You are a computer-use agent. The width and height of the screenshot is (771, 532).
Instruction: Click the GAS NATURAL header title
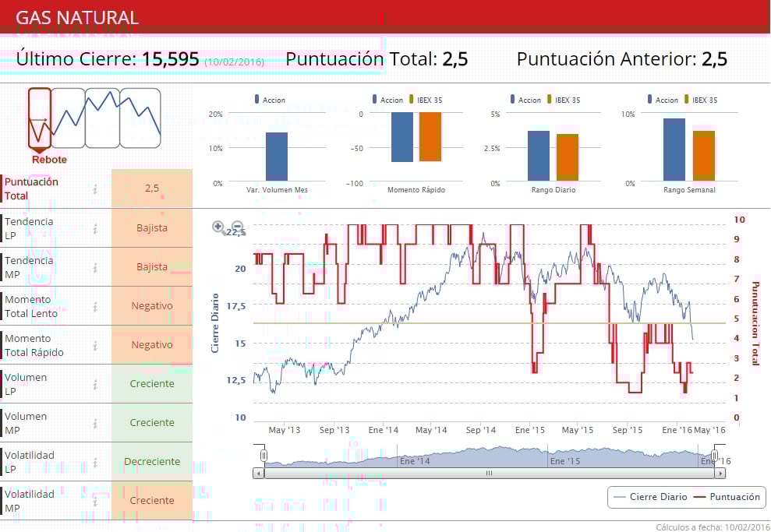(x=77, y=18)
